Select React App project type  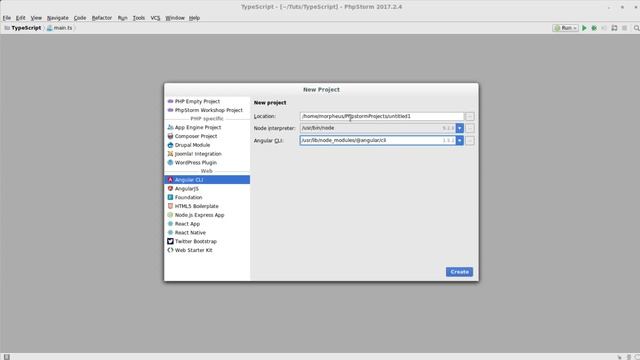point(207,224)
